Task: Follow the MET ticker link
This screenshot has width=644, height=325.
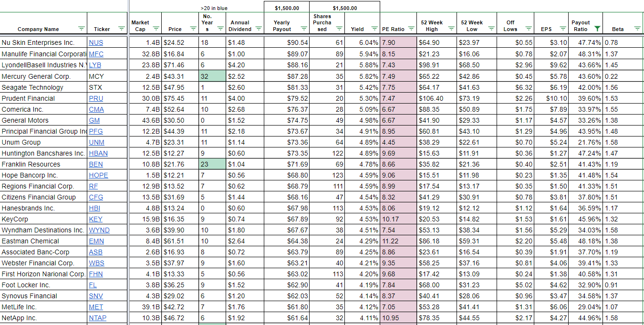Action: click(x=96, y=307)
